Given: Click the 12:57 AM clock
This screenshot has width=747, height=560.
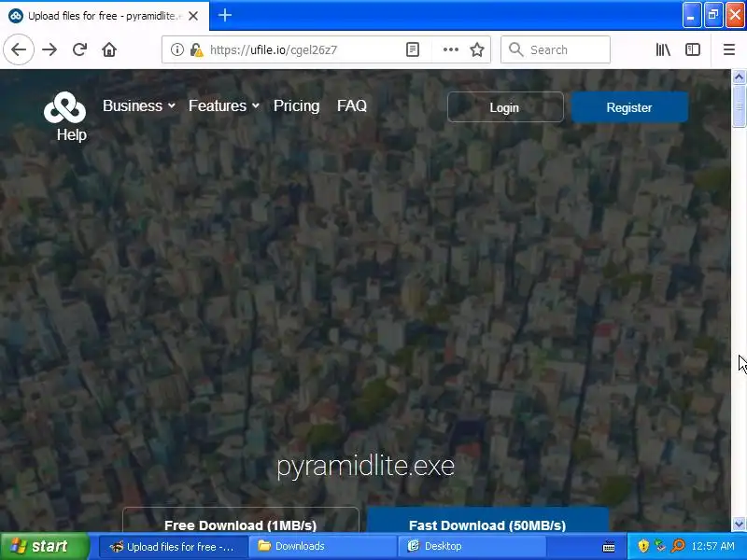Looking at the screenshot, I should (712, 546).
